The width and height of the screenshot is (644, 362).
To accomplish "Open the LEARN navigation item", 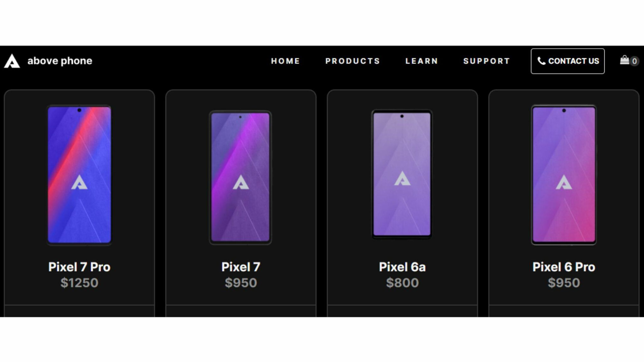I will (422, 61).
